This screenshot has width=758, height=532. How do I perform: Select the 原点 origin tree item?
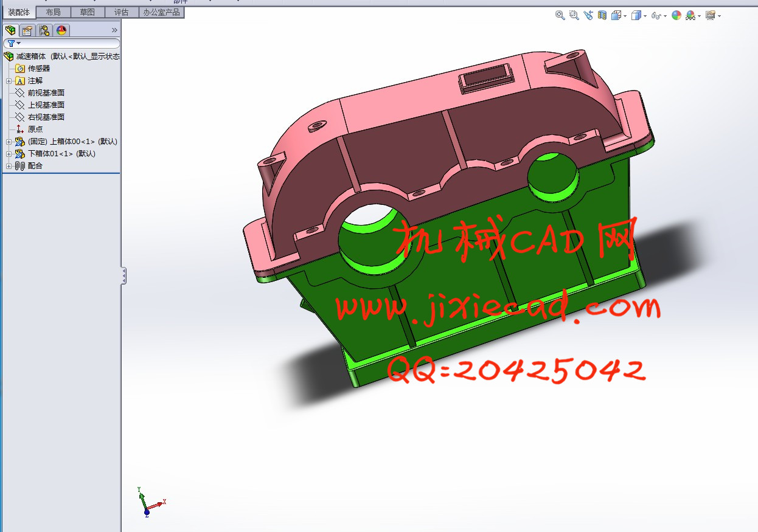(35, 130)
